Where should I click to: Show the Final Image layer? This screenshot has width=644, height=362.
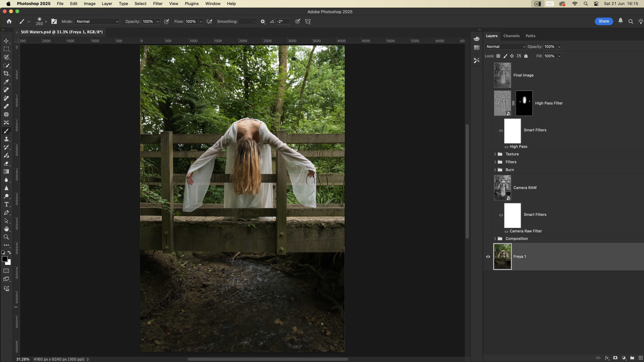[488, 75]
